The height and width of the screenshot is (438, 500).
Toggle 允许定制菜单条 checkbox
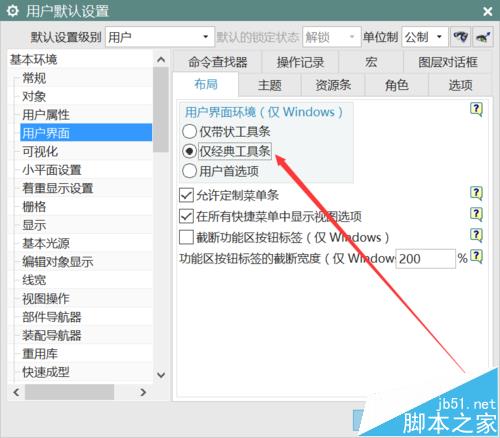[x=186, y=195]
